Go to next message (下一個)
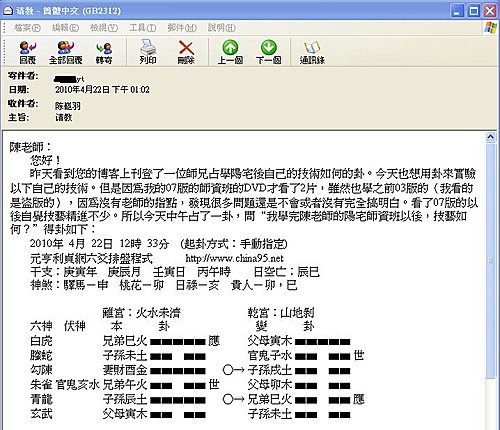Screen dimensions: 500x430 pos(269,52)
